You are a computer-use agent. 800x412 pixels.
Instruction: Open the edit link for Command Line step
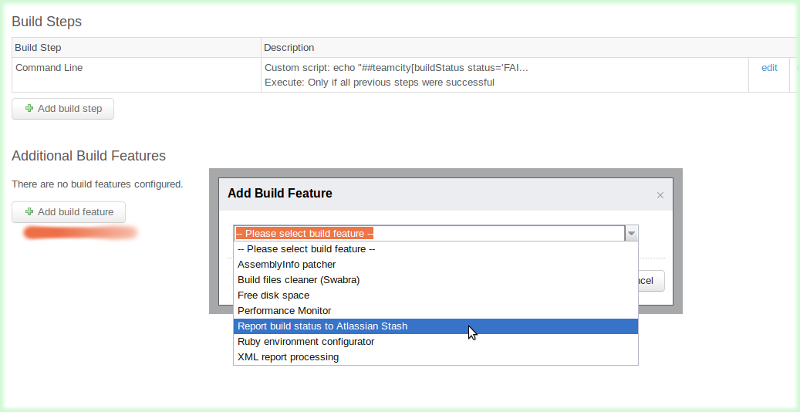[x=769, y=68]
